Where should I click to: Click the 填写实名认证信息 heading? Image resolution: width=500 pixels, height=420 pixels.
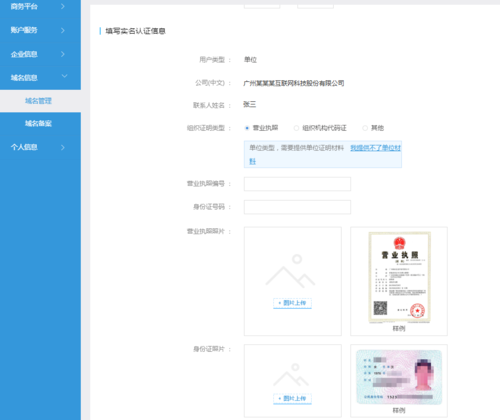pos(136,31)
